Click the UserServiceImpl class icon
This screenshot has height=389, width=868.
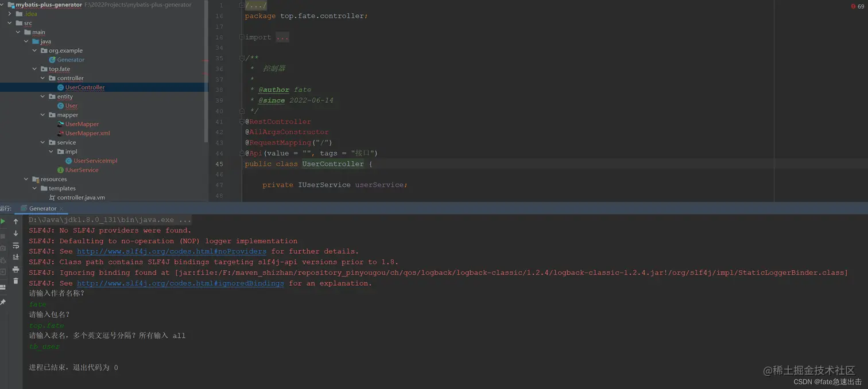[69, 161]
